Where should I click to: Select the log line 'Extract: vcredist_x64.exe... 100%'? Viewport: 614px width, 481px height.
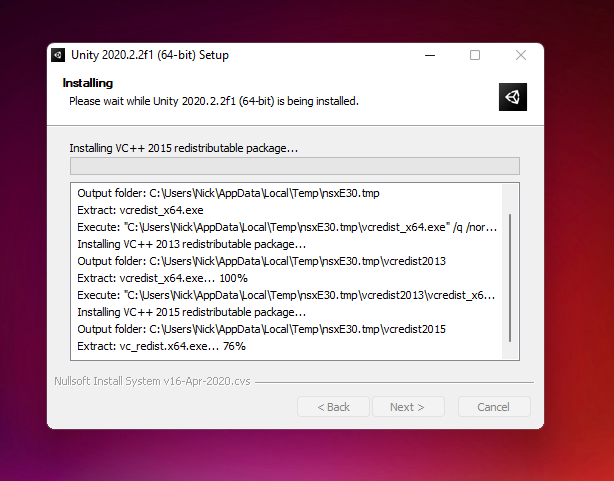point(163,278)
